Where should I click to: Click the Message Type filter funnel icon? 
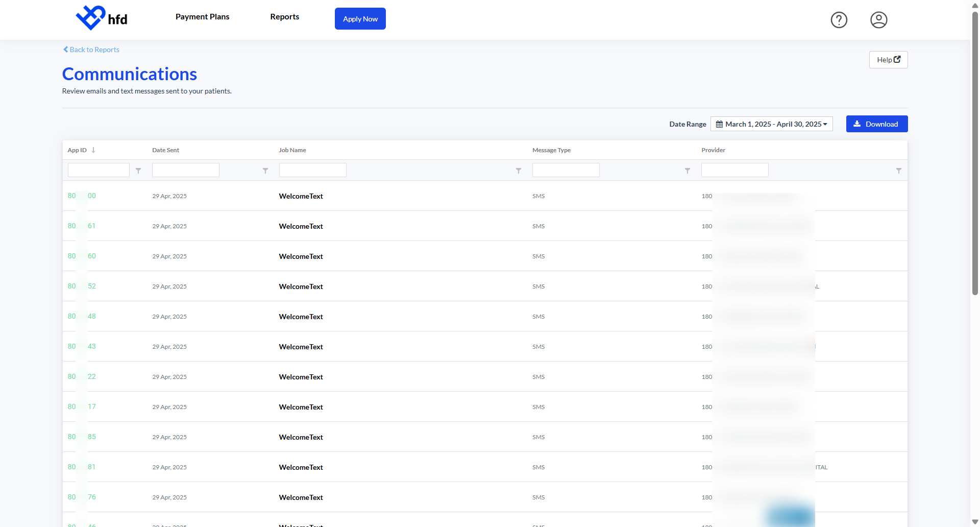[688, 171]
